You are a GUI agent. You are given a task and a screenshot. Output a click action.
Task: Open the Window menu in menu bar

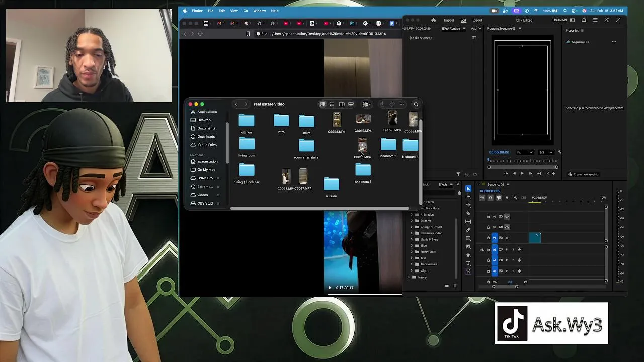click(x=260, y=11)
